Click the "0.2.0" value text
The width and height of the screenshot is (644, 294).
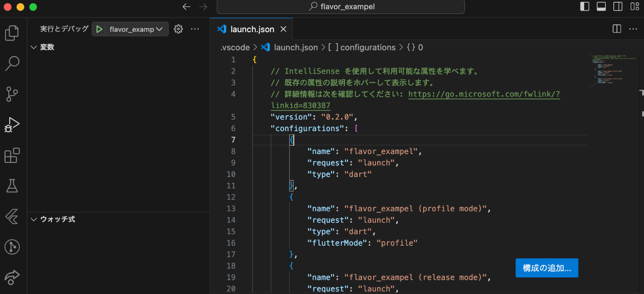coord(337,117)
